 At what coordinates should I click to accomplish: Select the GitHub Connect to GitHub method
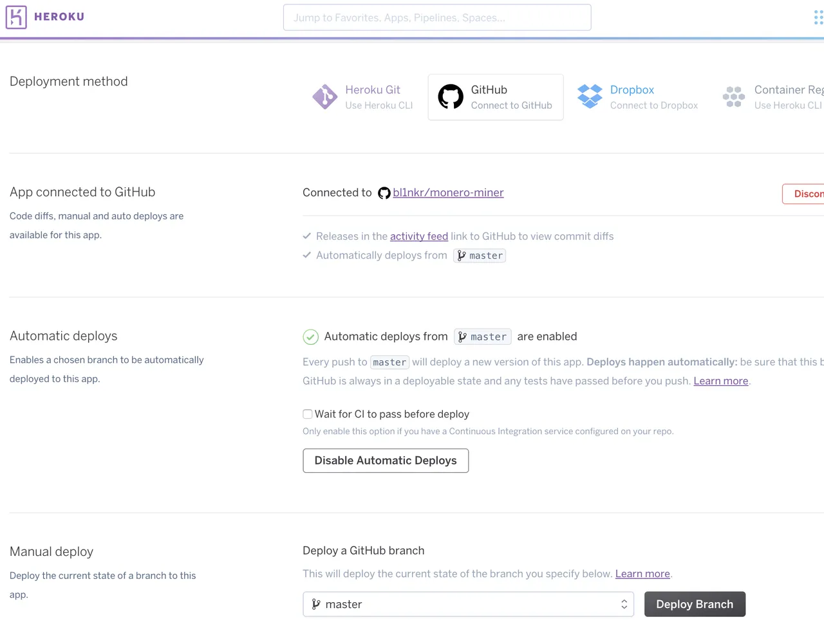coord(496,97)
